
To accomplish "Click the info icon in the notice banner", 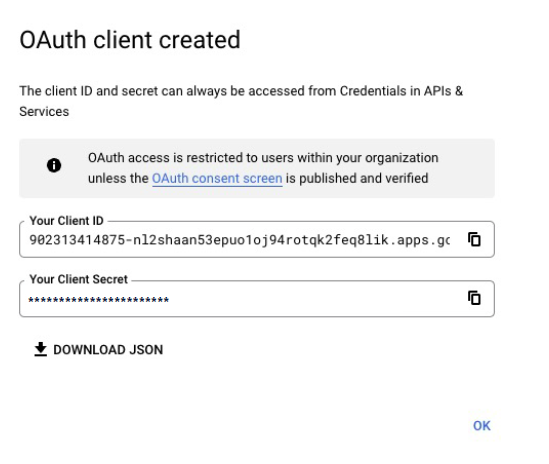I will [x=54, y=165].
